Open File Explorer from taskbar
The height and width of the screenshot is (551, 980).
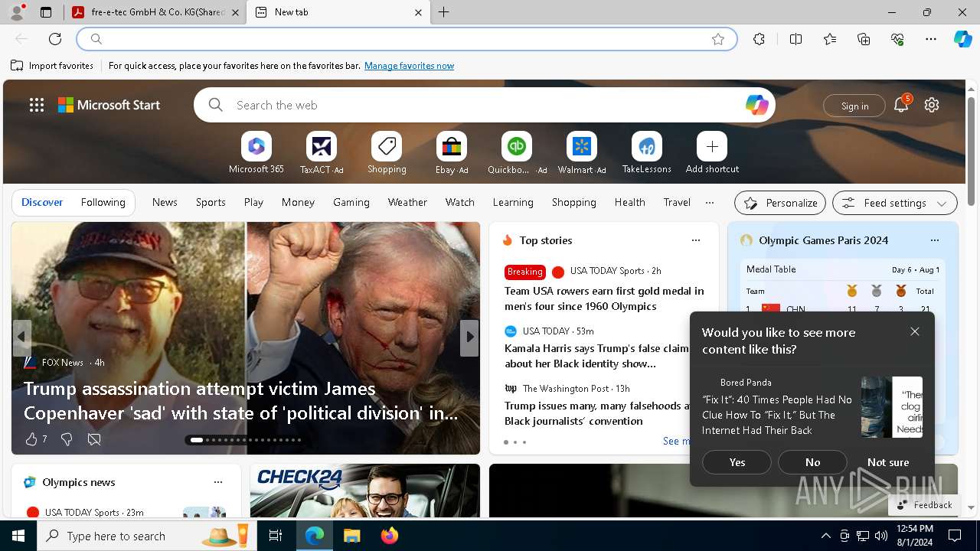pos(351,536)
